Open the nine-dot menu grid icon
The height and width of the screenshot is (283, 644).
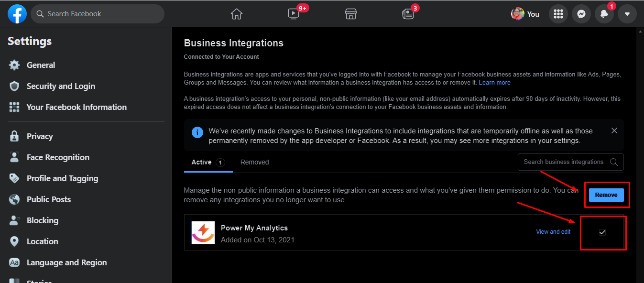tap(558, 14)
